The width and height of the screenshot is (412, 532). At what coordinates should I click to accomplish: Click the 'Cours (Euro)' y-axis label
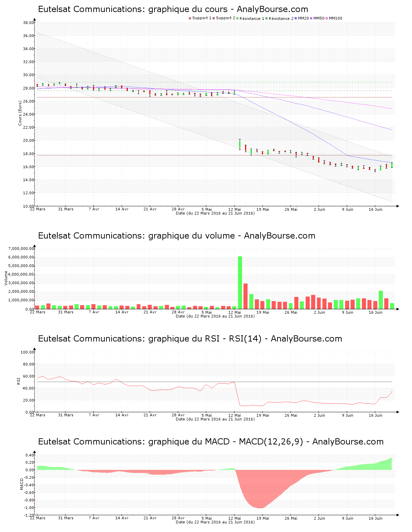click(20, 113)
